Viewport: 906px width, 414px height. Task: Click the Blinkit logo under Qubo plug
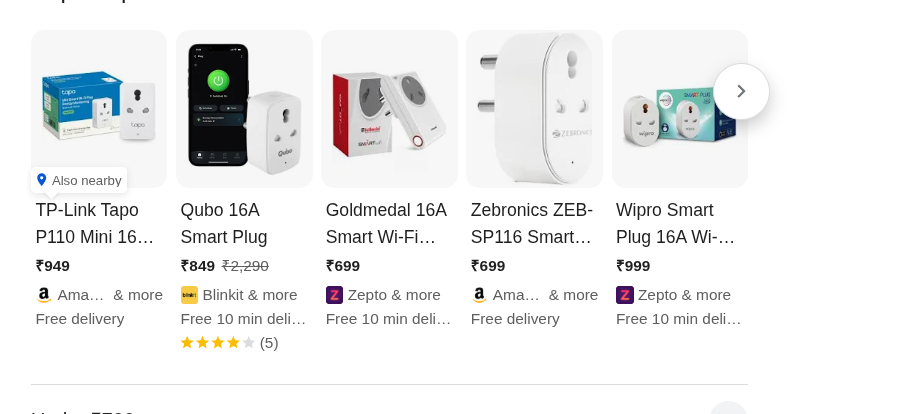tap(189, 295)
